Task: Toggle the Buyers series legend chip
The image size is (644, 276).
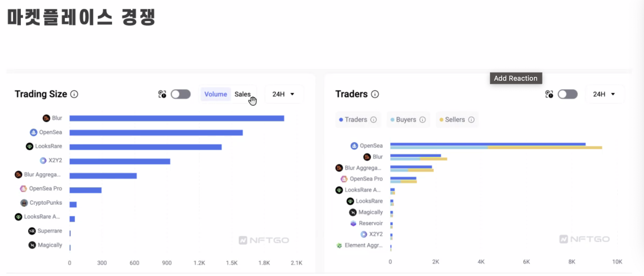Action: coord(408,120)
